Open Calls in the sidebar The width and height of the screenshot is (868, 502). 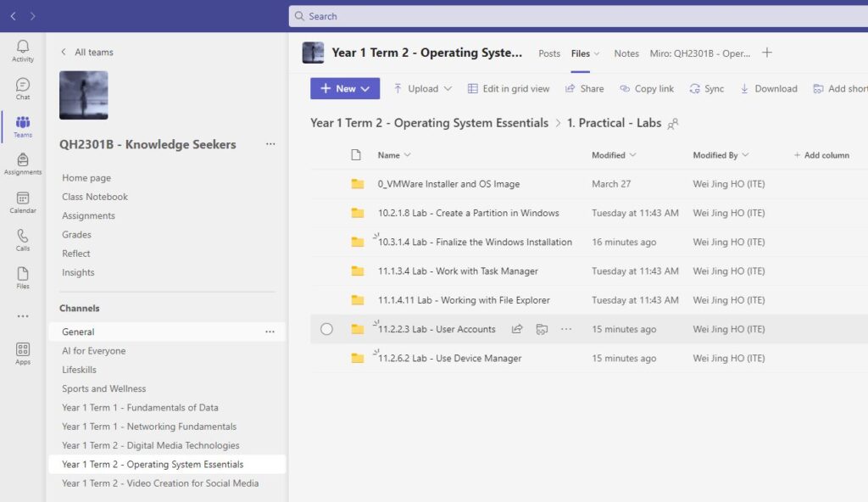coord(23,240)
